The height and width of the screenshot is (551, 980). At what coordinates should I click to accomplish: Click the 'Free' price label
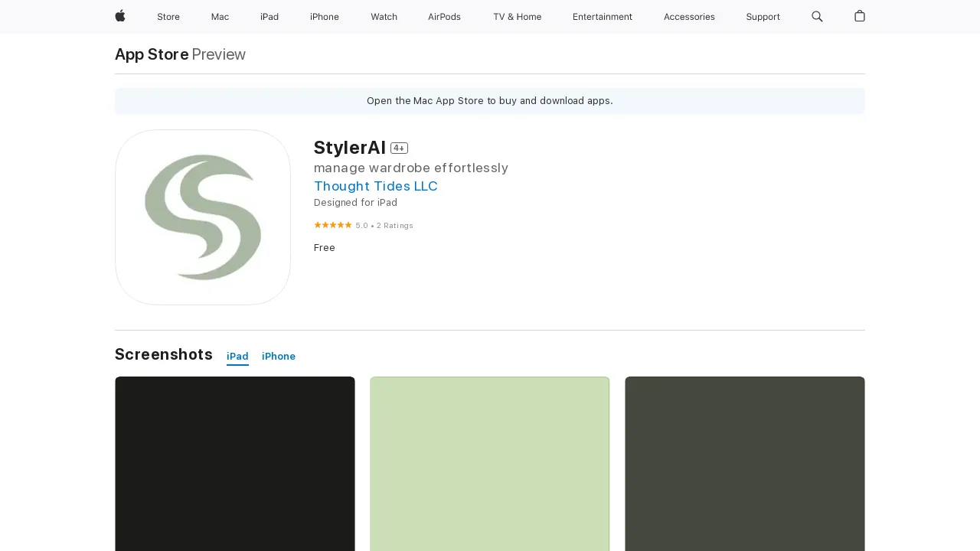[x=325, y=248]
